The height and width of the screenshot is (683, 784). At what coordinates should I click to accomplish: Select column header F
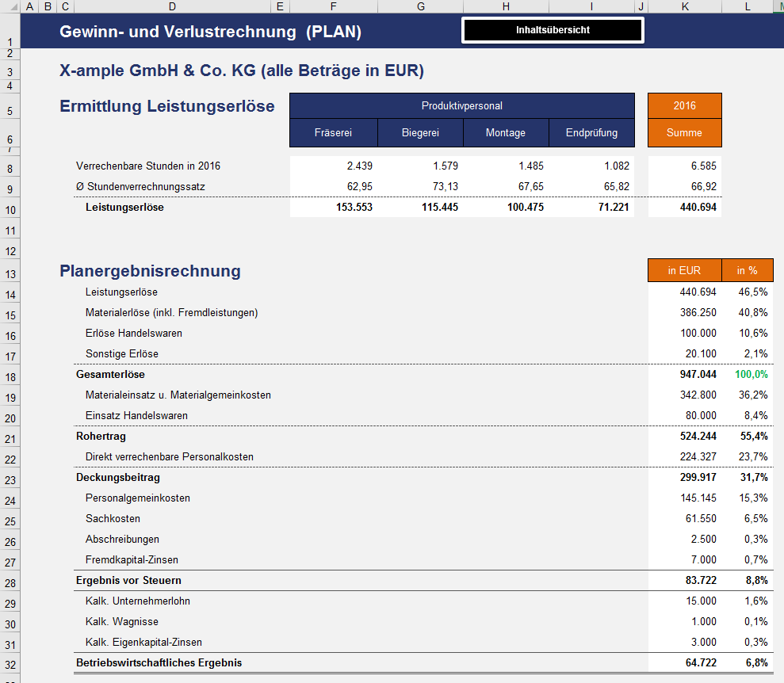tap(334, 6)
